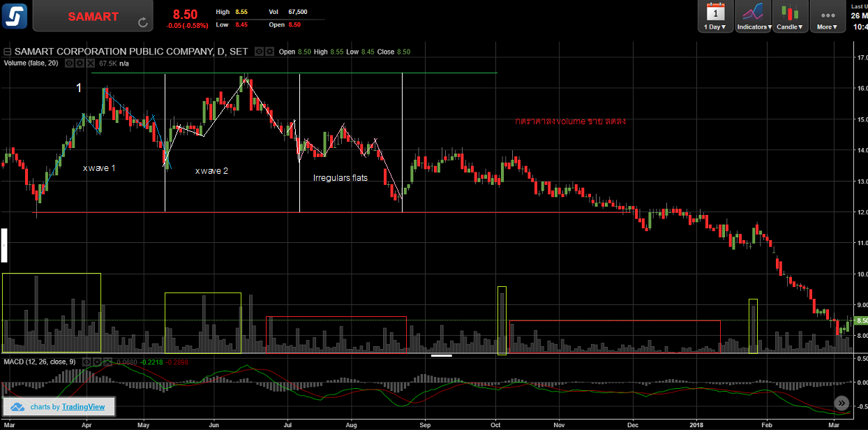Refresh the SAMART symbol quote

coord(143,23)
